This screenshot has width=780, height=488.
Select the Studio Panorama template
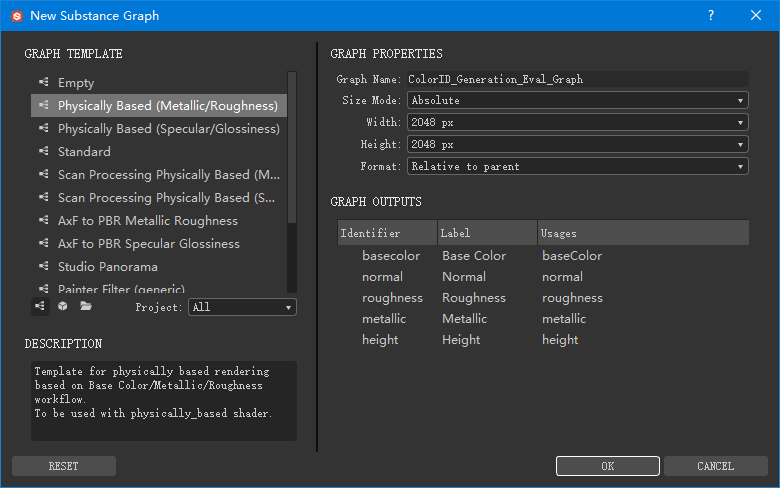pyautogui.click(x=107, y=267)
